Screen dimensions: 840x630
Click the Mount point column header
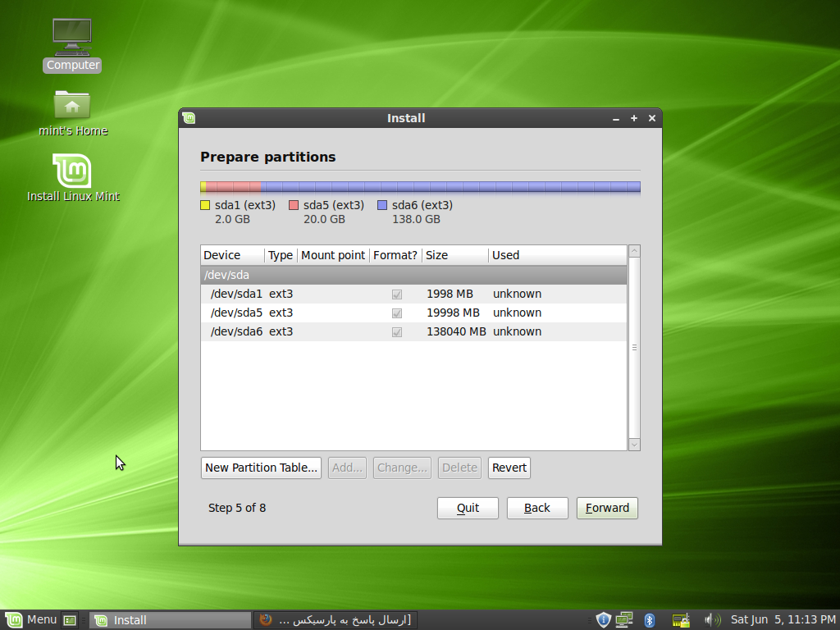click(333, 255)
